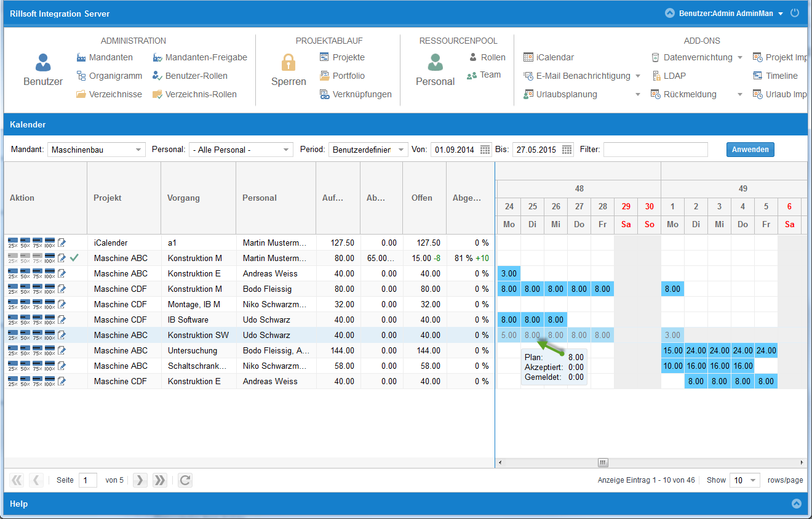Click the horizontal calendar scrollbar thumb
The image size is (812, 519).
603,462
